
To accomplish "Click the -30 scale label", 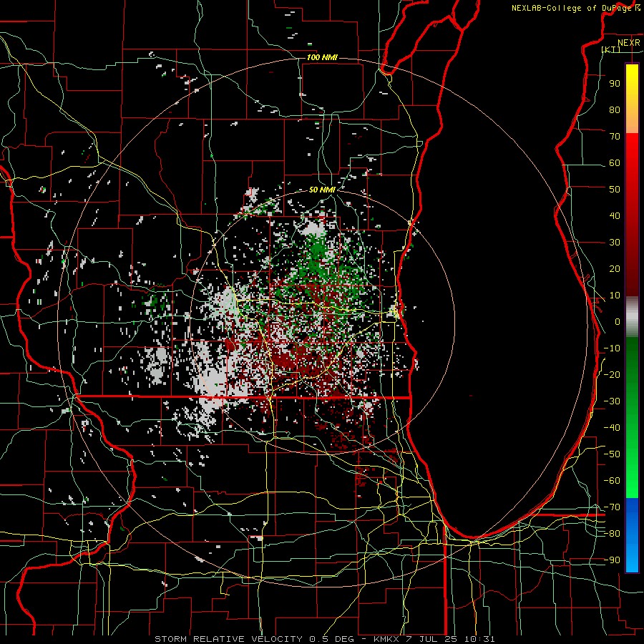I will (x=612, y=401).
